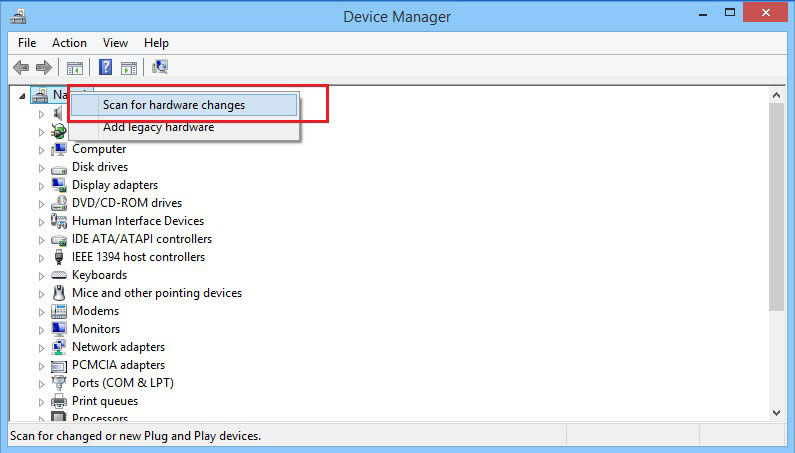
Task: Click the blue Help question mark icon
Action: (105, 68)
